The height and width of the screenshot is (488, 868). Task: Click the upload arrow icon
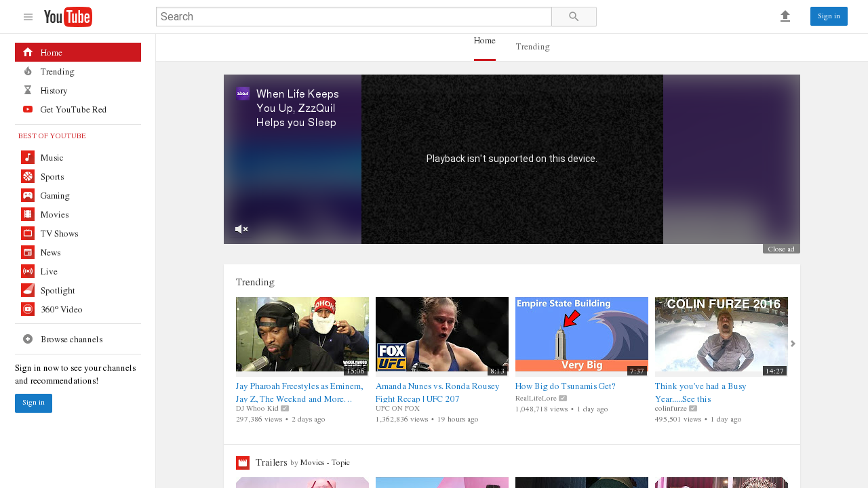coord(785,16)
